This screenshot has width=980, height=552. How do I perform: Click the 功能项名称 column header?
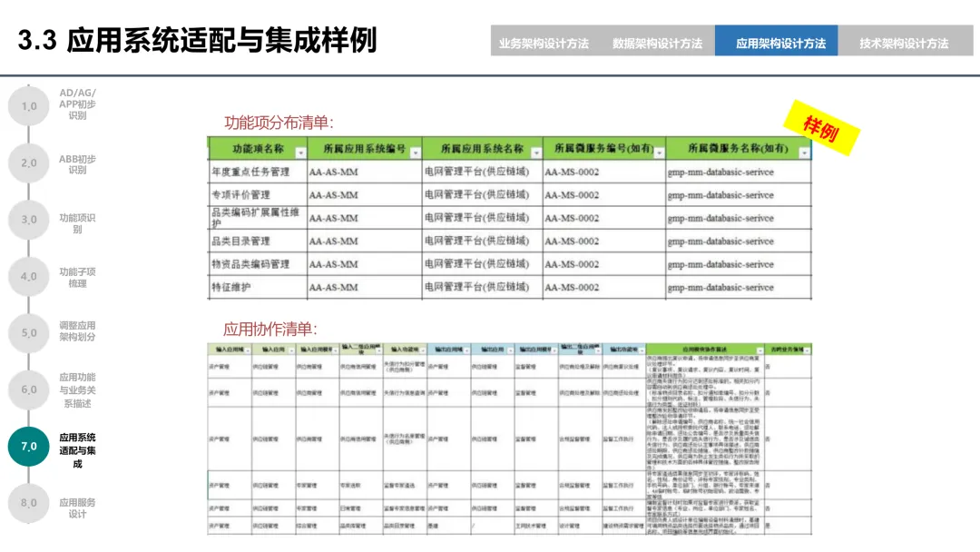(x=258, y=149)
